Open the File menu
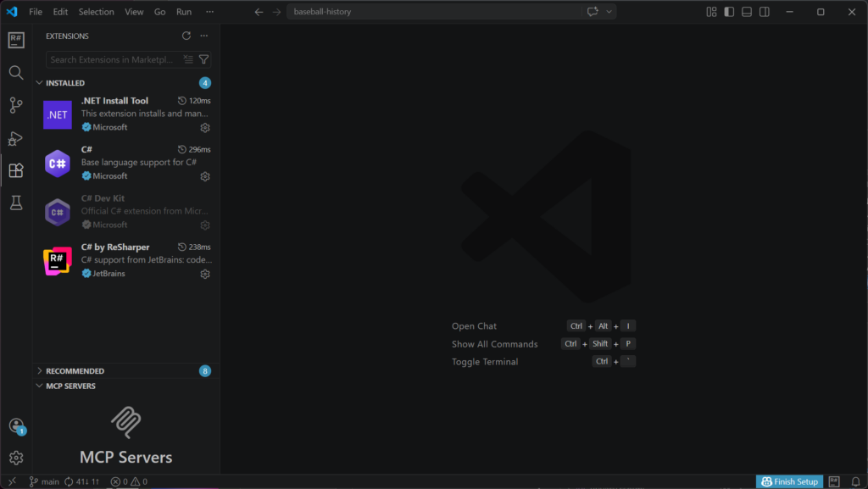 pos(36,12)
